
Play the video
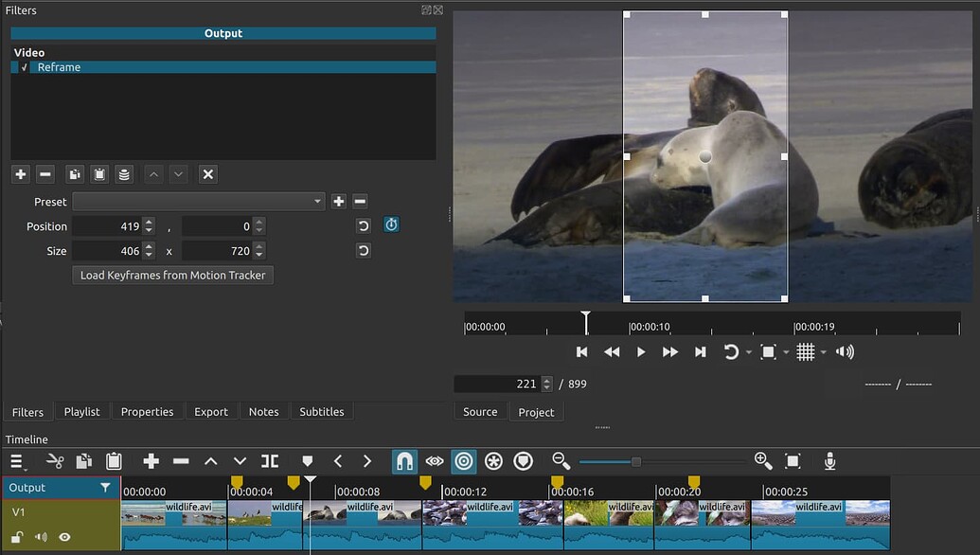[641, 352]
